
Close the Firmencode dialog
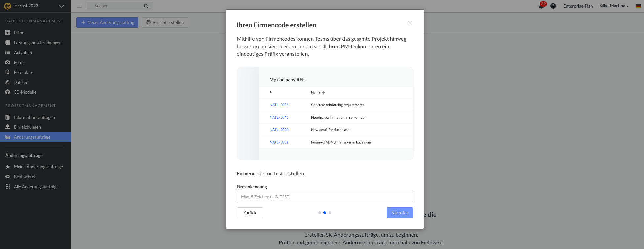pos(410,23)
